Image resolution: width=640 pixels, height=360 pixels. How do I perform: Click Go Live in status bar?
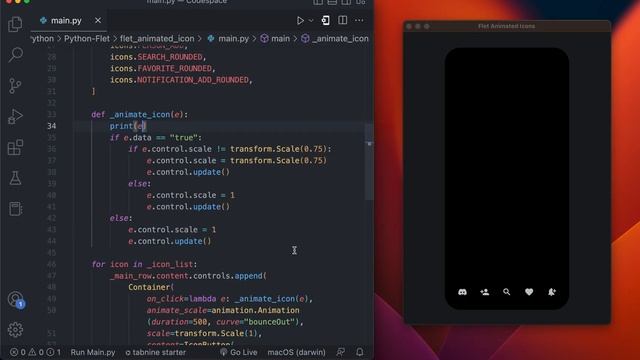tap(239, 352)
